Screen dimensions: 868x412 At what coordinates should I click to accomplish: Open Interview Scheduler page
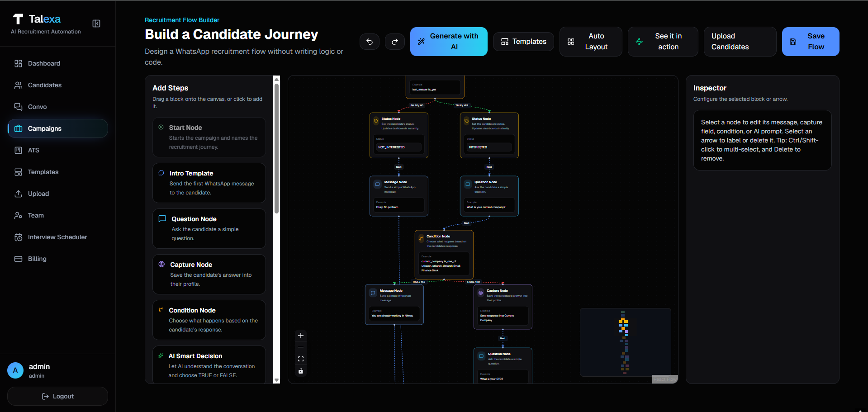(x=58, y=237)
